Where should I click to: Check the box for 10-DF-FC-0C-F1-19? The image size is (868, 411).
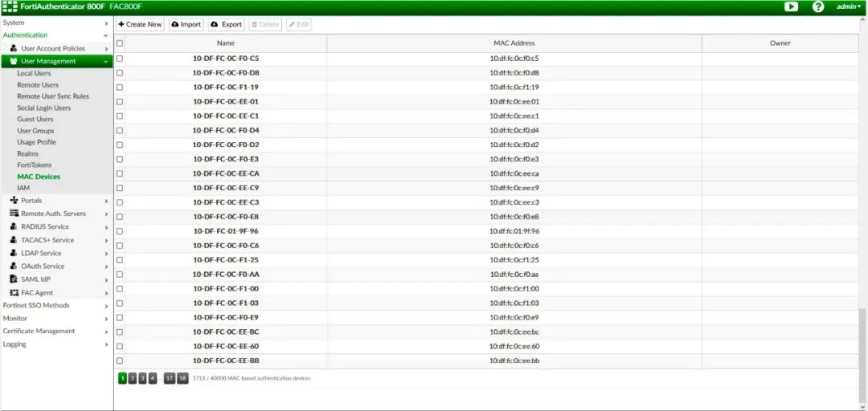click(x=120, y=87)
